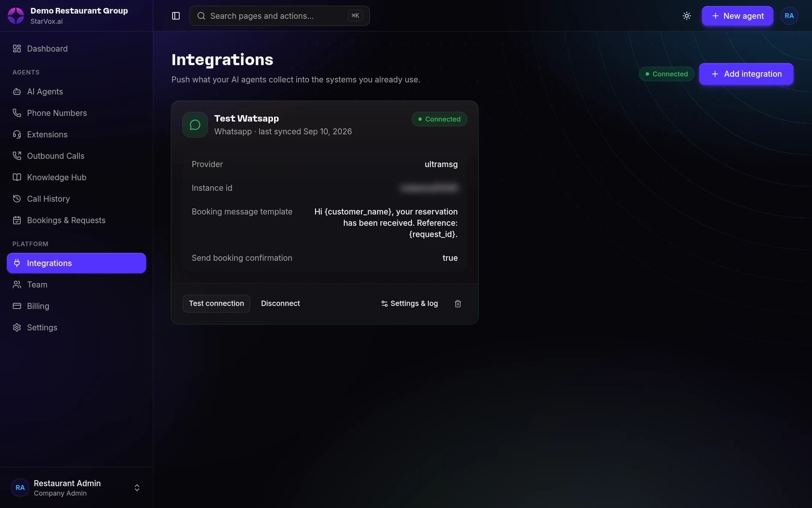Click the Connected status badge on Test Watsapp
812x508 pixels.
[x=439, y=119]
